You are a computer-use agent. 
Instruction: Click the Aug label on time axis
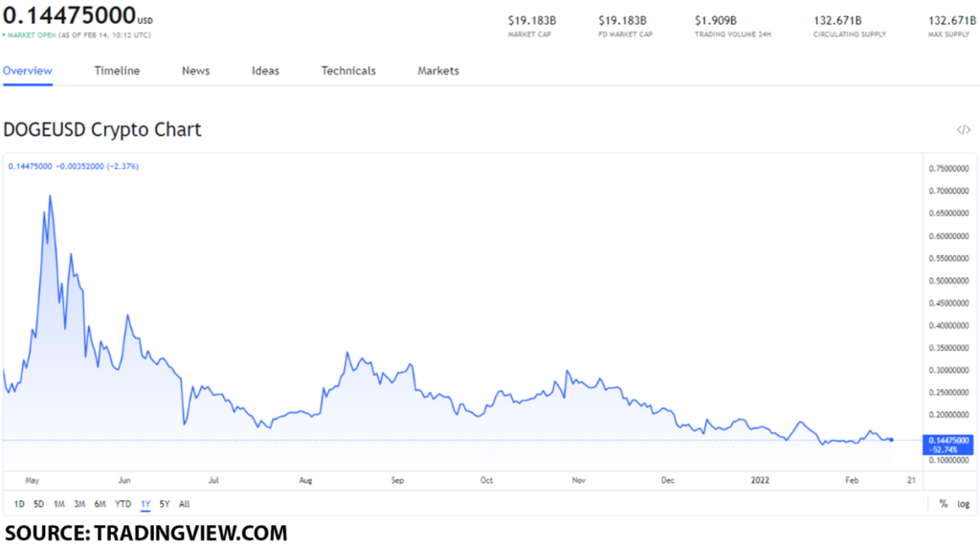pos(305,480)
